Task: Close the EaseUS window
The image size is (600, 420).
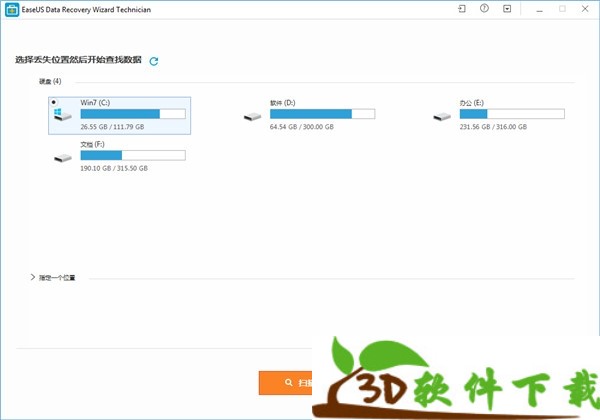Action: coord(585,9)
